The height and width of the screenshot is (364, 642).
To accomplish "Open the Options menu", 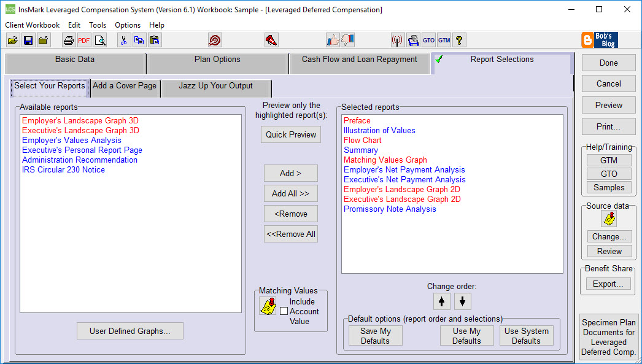I will pos(127,25).
